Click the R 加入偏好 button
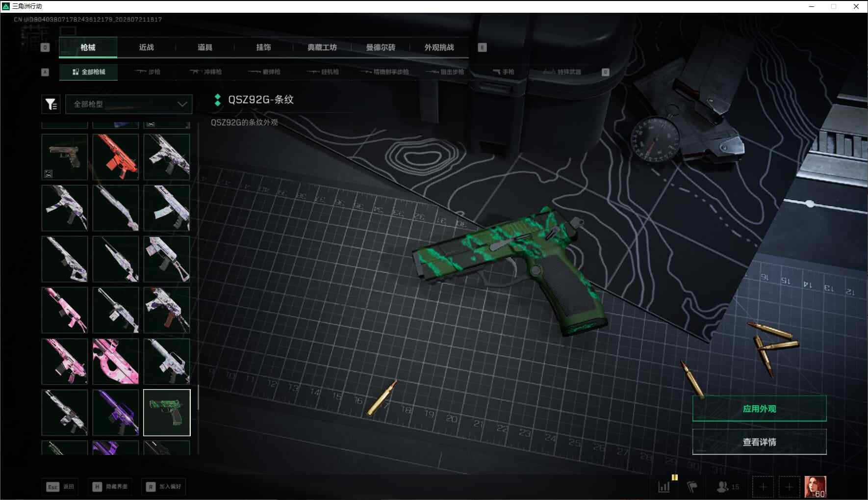 click(x=164, y=487)
